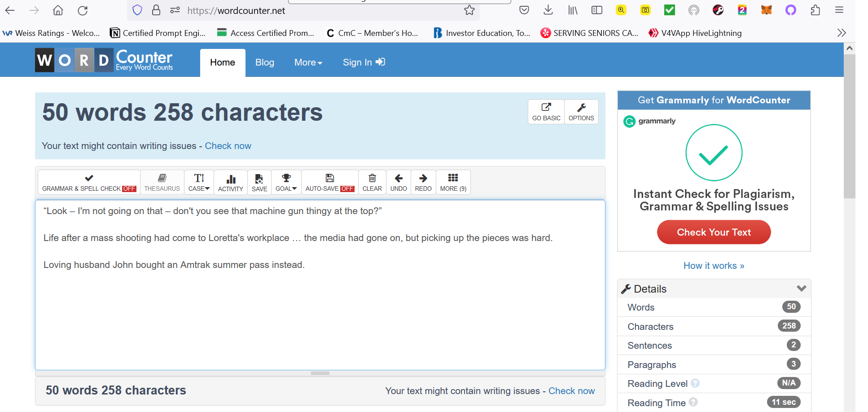
Task: Open the How it works link
Action: 714,266
